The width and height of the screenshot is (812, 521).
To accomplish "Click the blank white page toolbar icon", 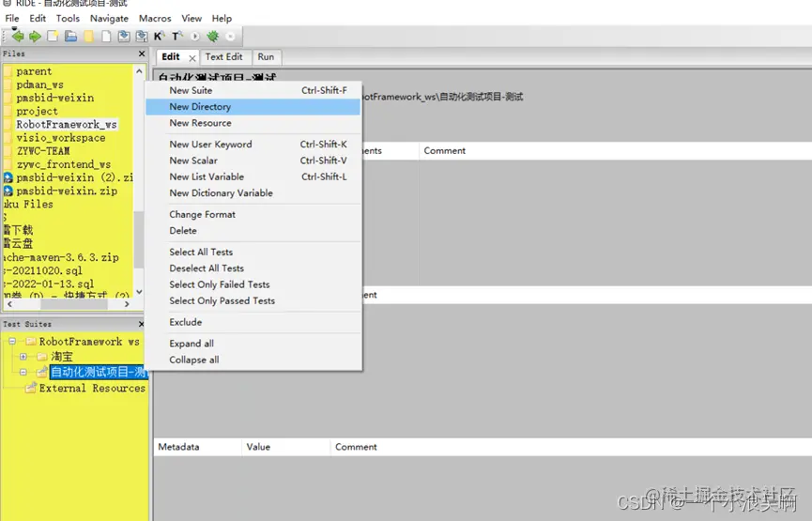I will click(106, 37).
